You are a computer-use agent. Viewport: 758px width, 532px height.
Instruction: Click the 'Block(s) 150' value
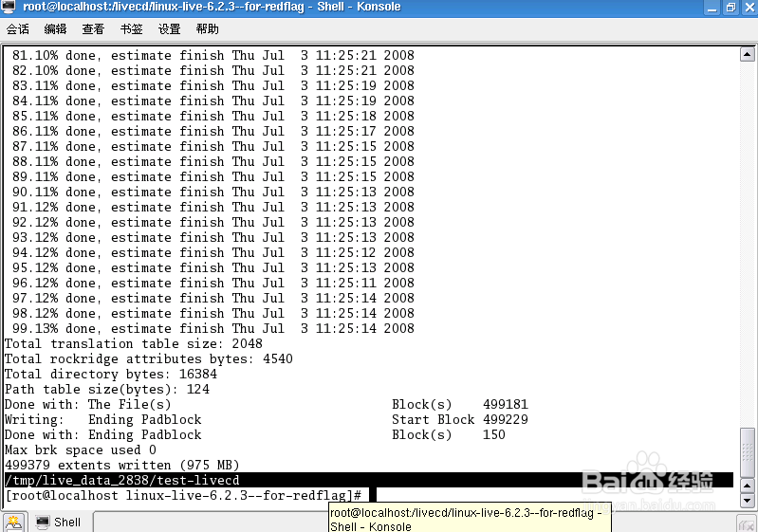pos(449,435)
